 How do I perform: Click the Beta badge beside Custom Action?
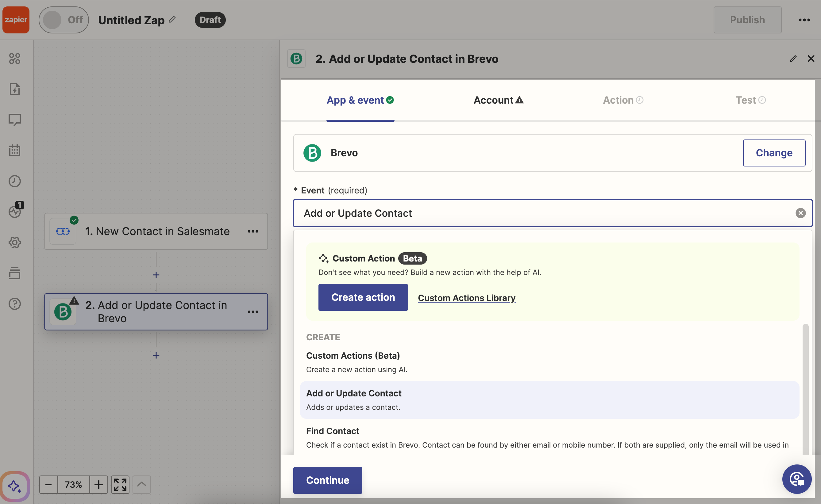412,258
